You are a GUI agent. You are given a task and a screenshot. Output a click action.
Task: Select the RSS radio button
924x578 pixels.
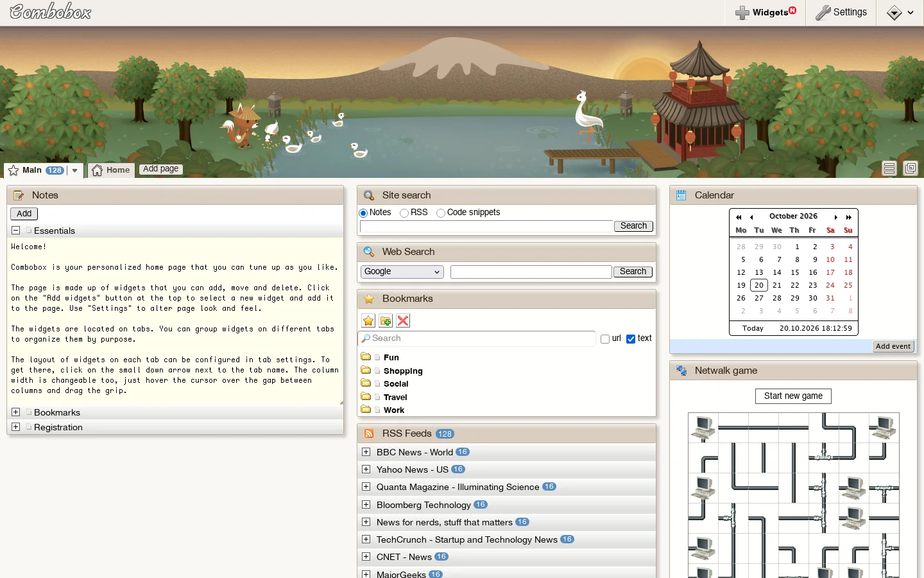coord(404,213)
